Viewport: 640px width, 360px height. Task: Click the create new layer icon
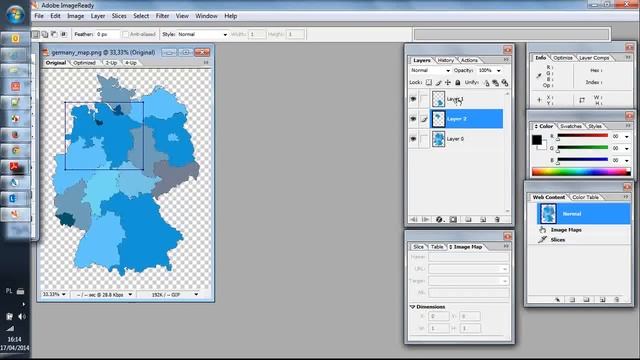(483, 220)
